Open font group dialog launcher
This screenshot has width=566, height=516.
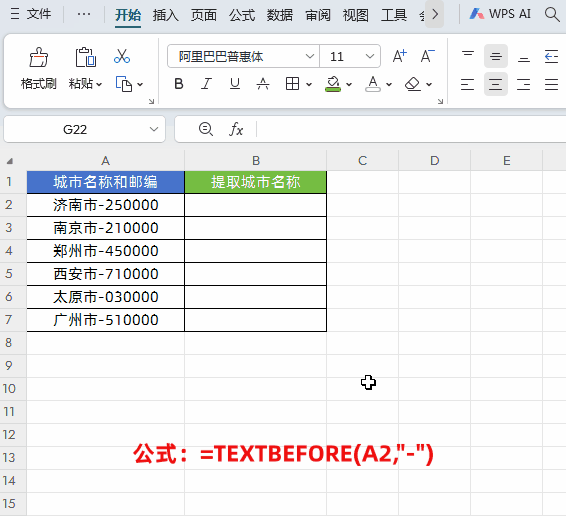point(440,101)
